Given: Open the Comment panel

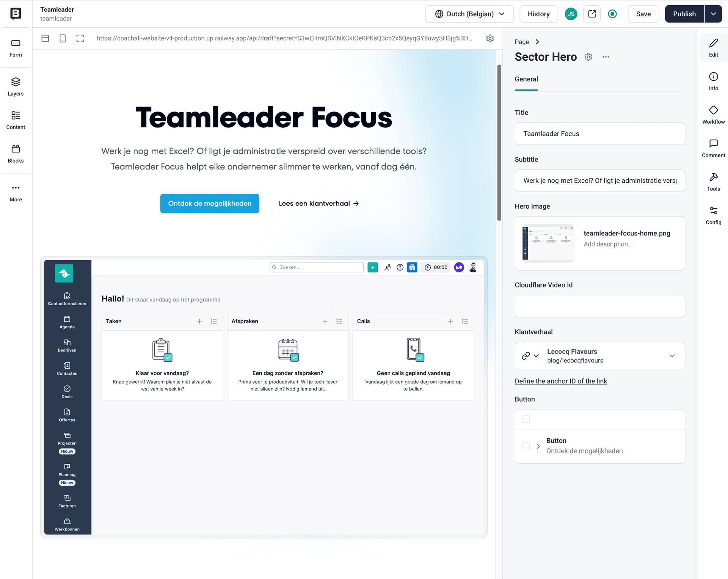Looking at the screenshot, I should (x=714, y=148).
